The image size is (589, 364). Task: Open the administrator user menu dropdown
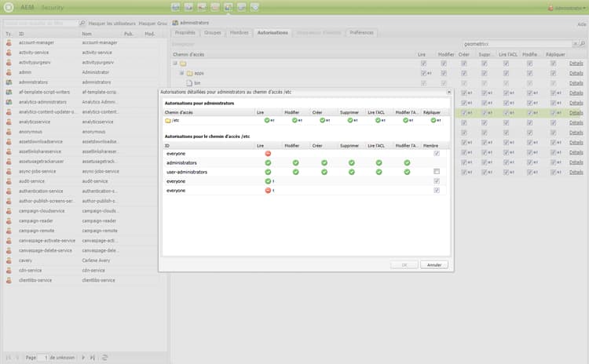[567, 8]
